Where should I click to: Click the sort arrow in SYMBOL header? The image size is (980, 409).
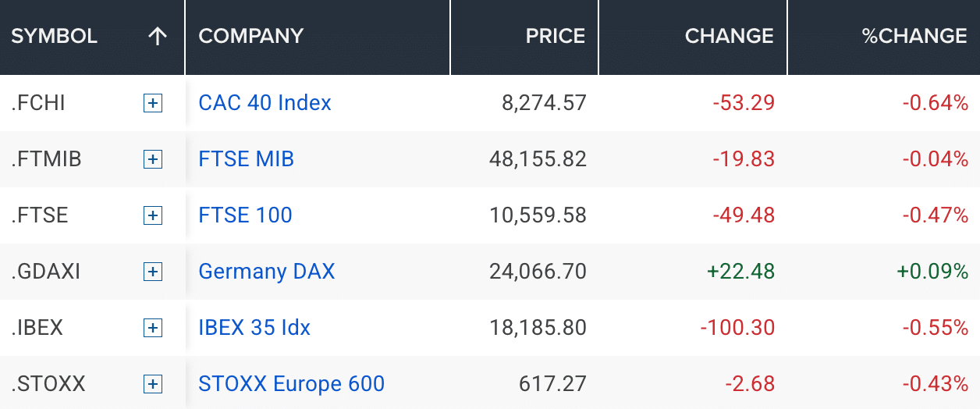pyautogui.click(x=158, y=36)
